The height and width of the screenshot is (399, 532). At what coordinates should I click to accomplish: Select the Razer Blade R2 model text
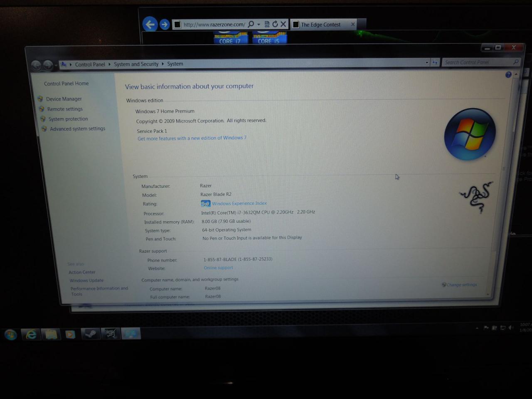[x=216, y=194]
